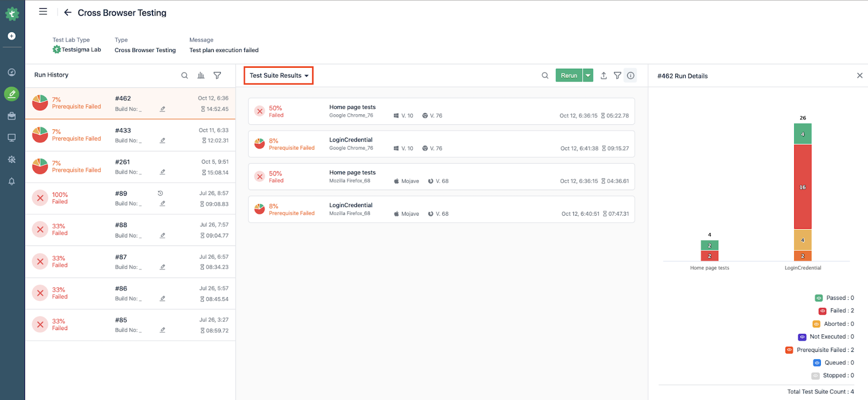Click the "Home page tests" chart axis label
The image size is (868, 400).
coord(710,268)
